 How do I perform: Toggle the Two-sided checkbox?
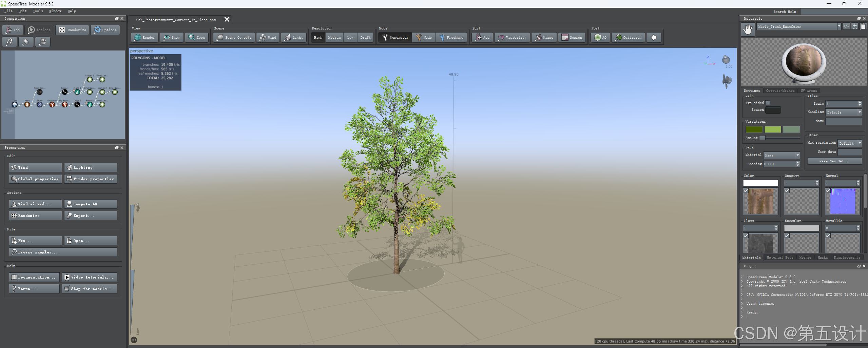tap(768, 103)
